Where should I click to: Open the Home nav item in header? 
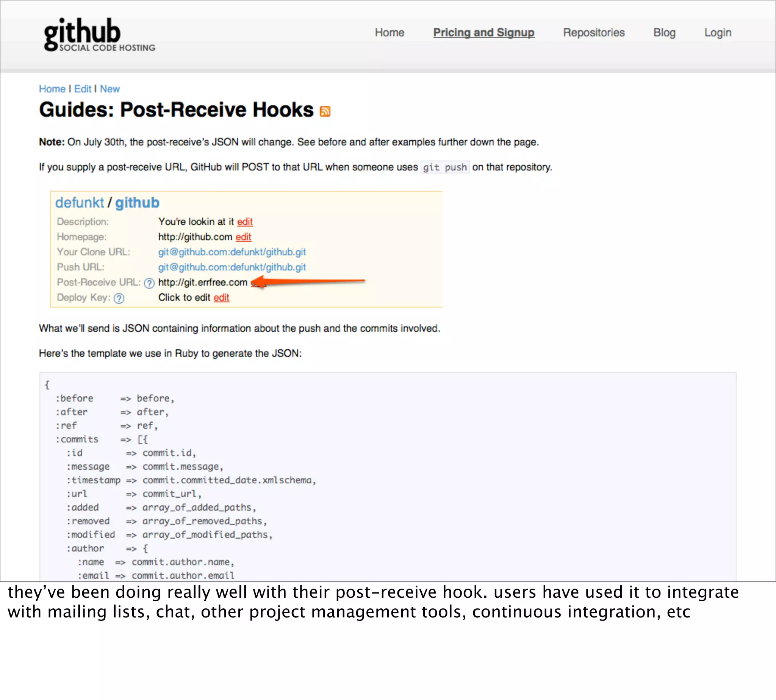(x=390, y=33)
